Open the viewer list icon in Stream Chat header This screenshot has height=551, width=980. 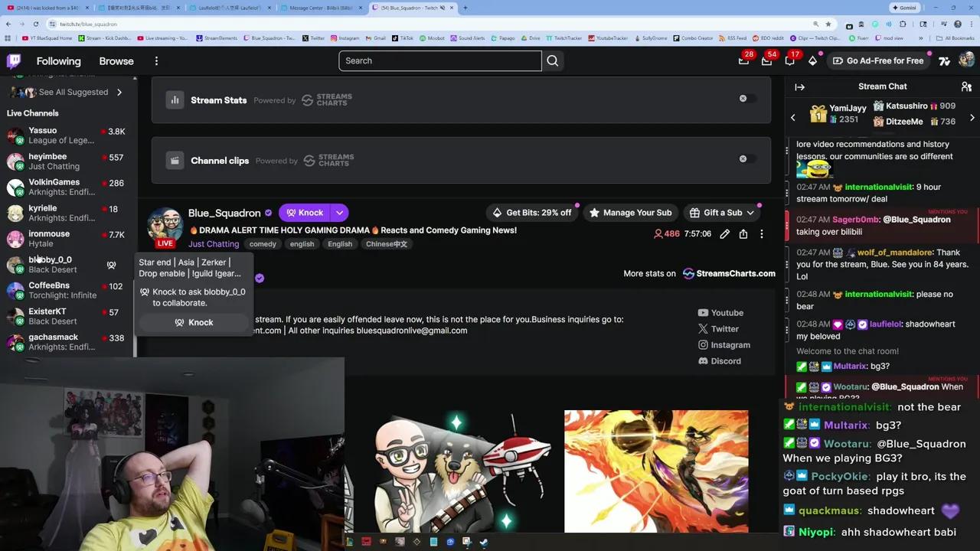click(x=966, y=86)
